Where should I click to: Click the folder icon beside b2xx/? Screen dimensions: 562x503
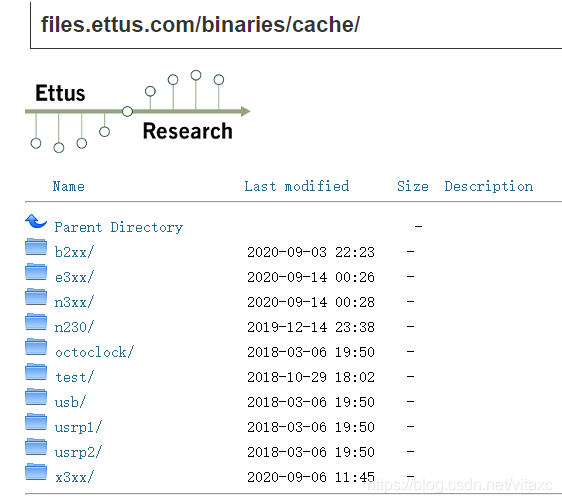pyautogui.click(x=36, y=247)
